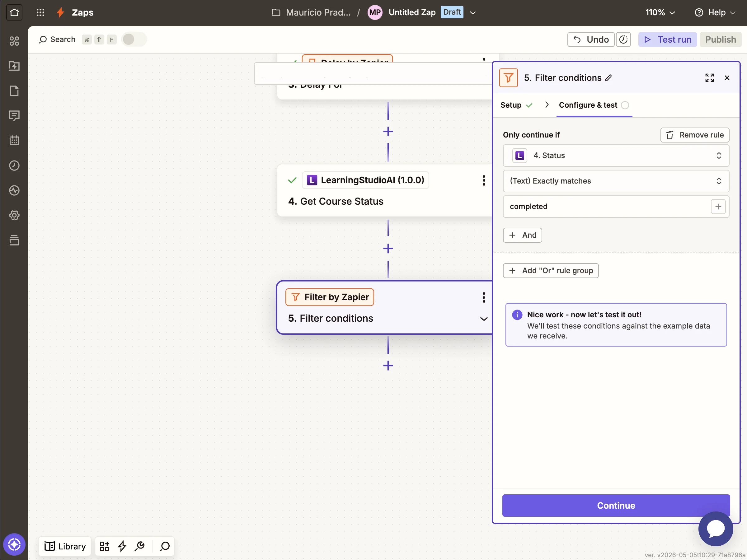The image size is (747, 560).
Task: Go to the Home icon
Action: [x=14, y=12]
